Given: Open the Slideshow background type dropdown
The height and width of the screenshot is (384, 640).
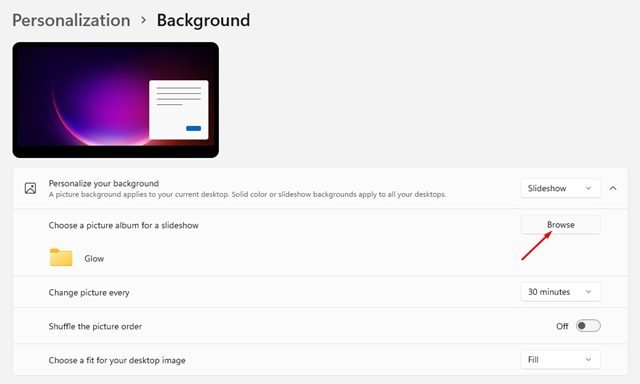Looking at the screenshot, I should tap(560, 188).
